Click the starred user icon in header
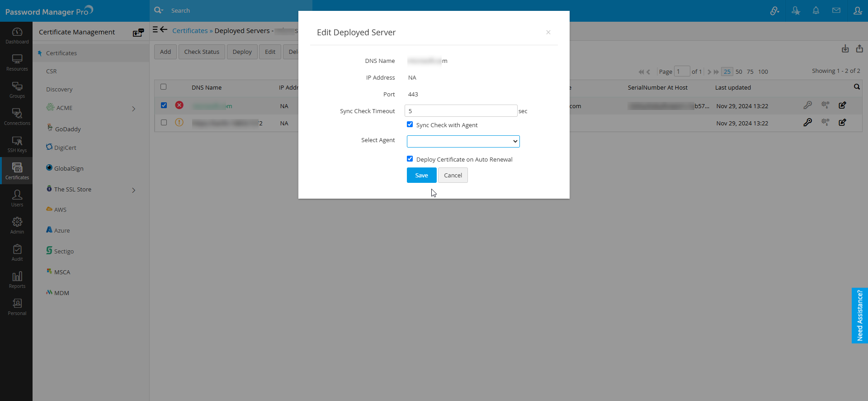868x401 pixels. pos(796,10)
